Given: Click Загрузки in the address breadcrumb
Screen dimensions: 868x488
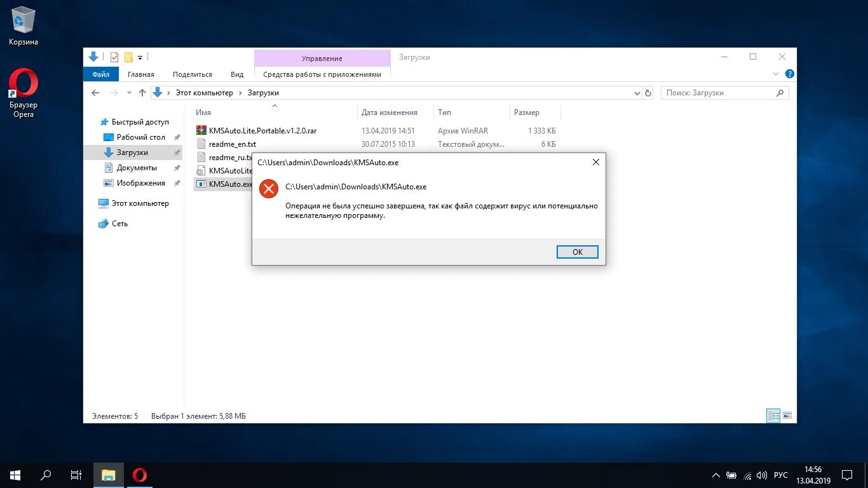Looking at the screenshot, I should [263, 93].
